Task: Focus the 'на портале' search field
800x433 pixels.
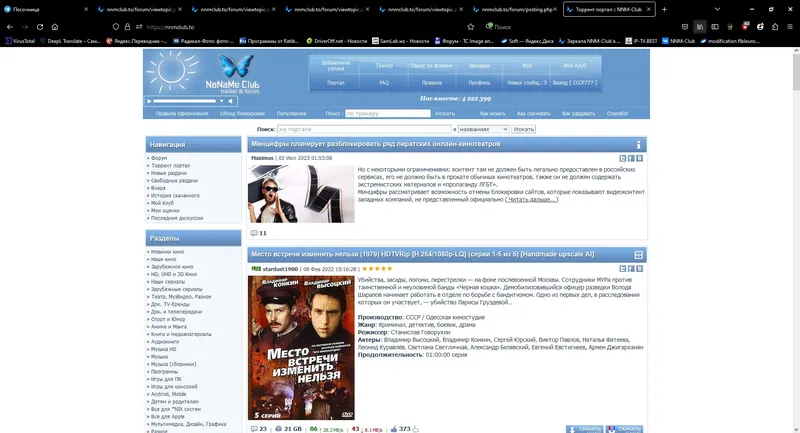Action: click(x=364, y=130)
